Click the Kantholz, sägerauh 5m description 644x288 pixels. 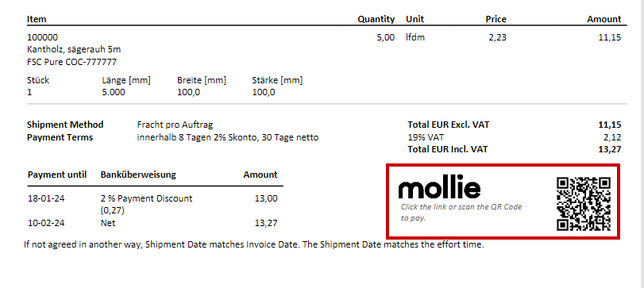click(x=74, y=50)
